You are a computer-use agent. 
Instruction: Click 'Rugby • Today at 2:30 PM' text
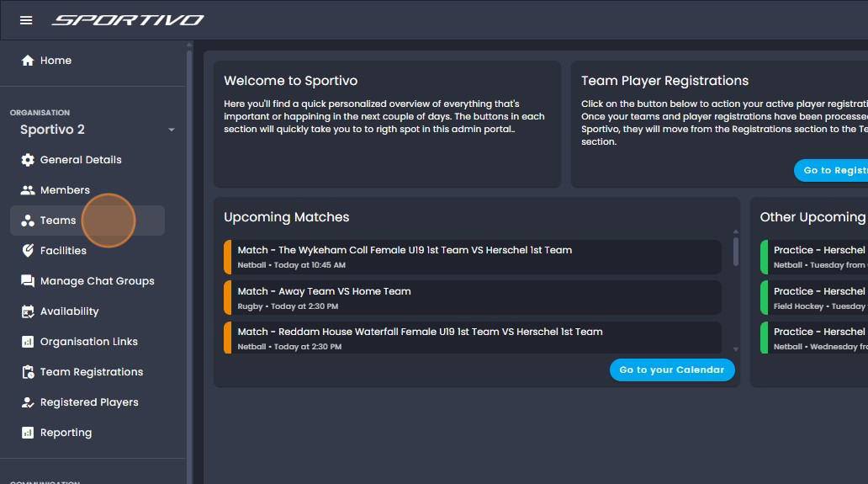click(288, 306)
